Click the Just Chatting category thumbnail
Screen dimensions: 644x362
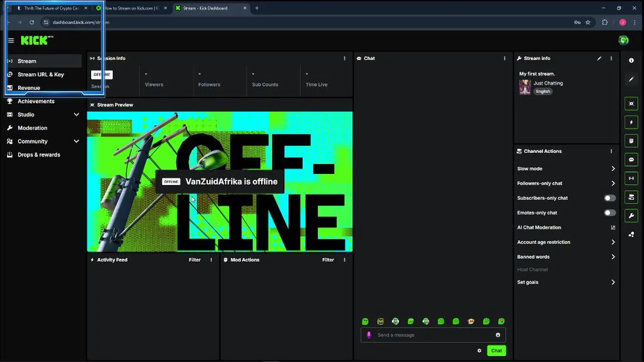pyautogui.click(x=525, y=87)
